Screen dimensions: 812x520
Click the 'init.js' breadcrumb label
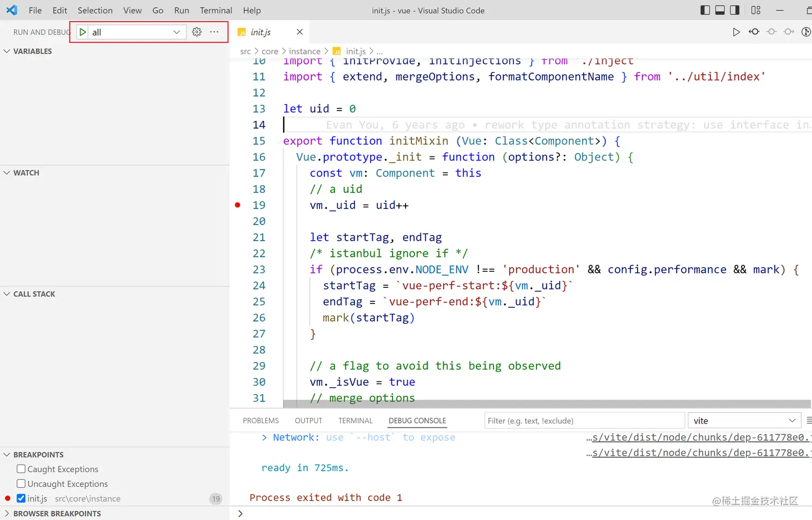356,51
